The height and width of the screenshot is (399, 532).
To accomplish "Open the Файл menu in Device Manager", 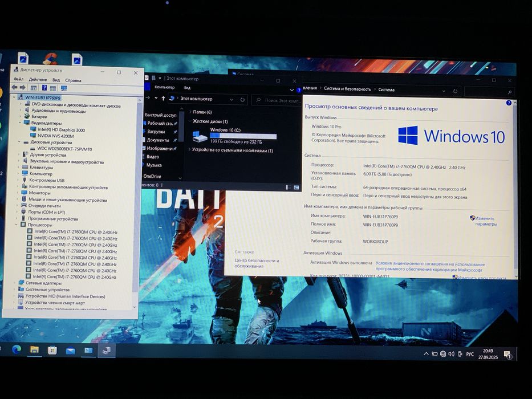I will [18, 79].
